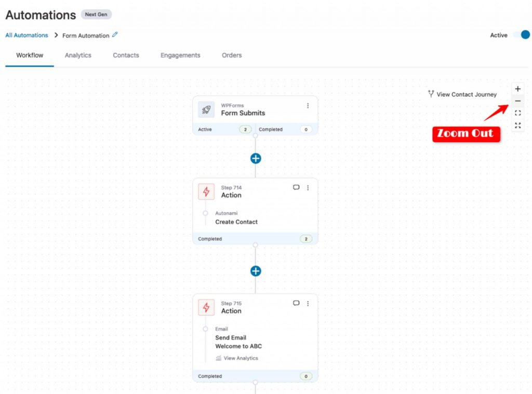532x394 pixels.
Task: Open the Orders tab
Action: 232,55
